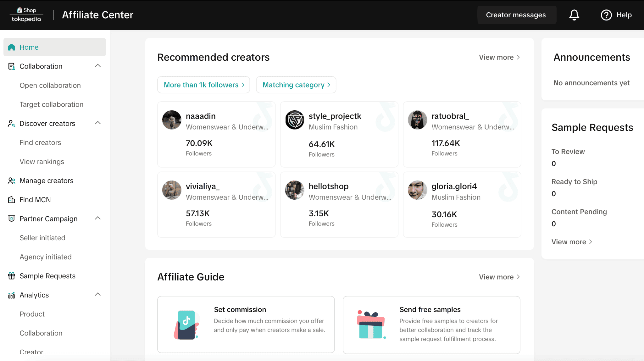Click the Analytics chart icon
Image resolution: width=644 pixels, height=361 pixels.
click(x=12, y=295)
